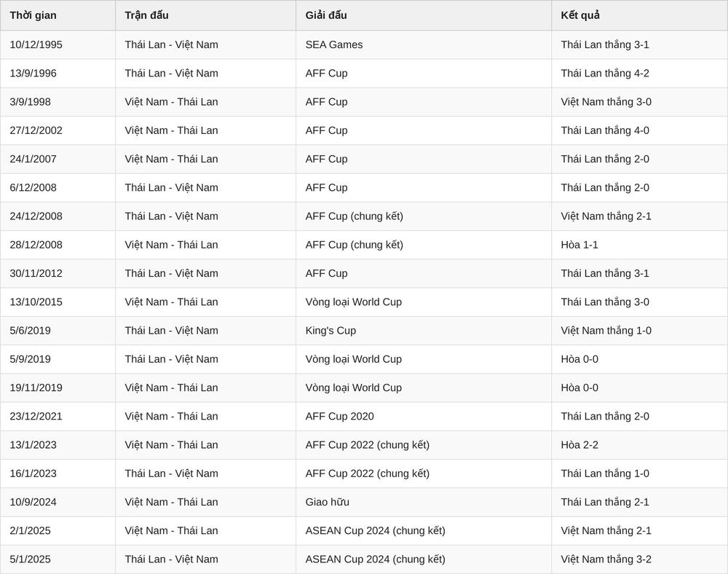Select the SEA Games tournament cell
This screenshot has height=574, width=728.
[424, 44]
